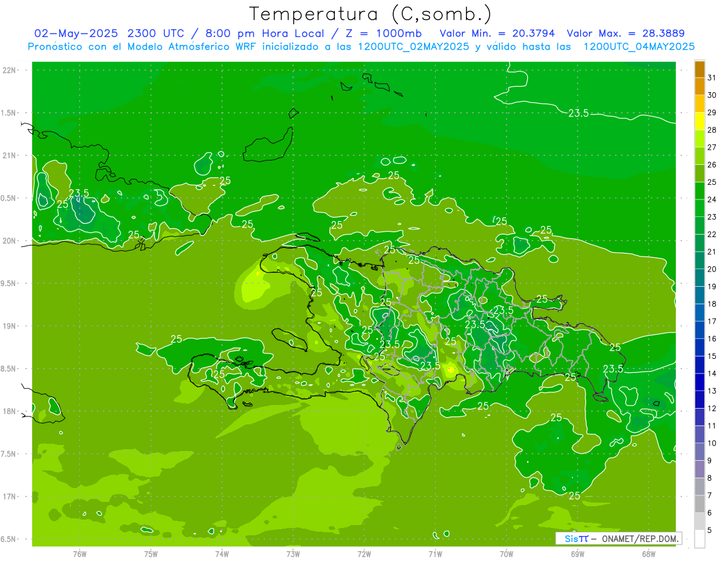
Task: Click the 6.5N latitude axis label
Action: click(x=9, y=539)
